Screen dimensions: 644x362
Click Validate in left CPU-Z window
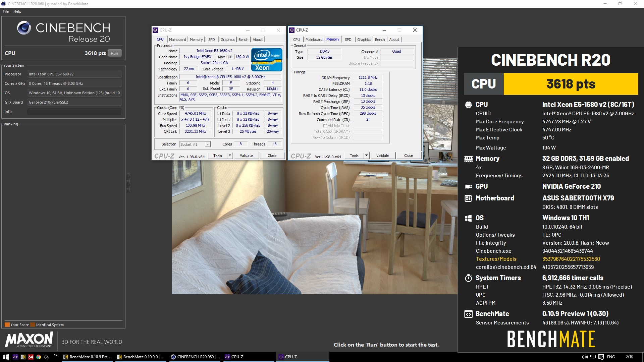click(x=246, y=156)
